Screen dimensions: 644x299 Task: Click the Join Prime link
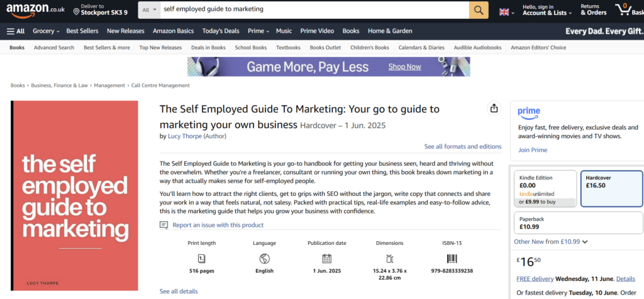coord(533,150)
